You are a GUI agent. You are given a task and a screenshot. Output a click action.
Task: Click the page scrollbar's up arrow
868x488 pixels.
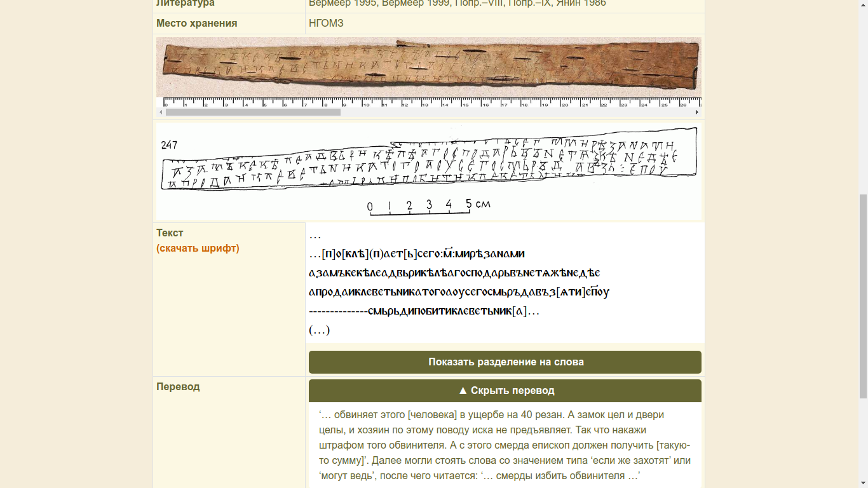[862, 5]
